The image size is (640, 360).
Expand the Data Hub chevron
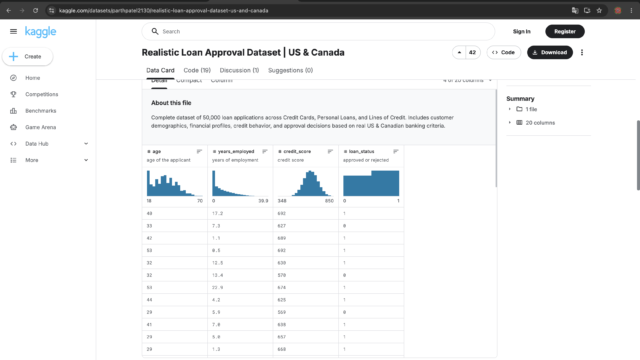tap(86, 144)
